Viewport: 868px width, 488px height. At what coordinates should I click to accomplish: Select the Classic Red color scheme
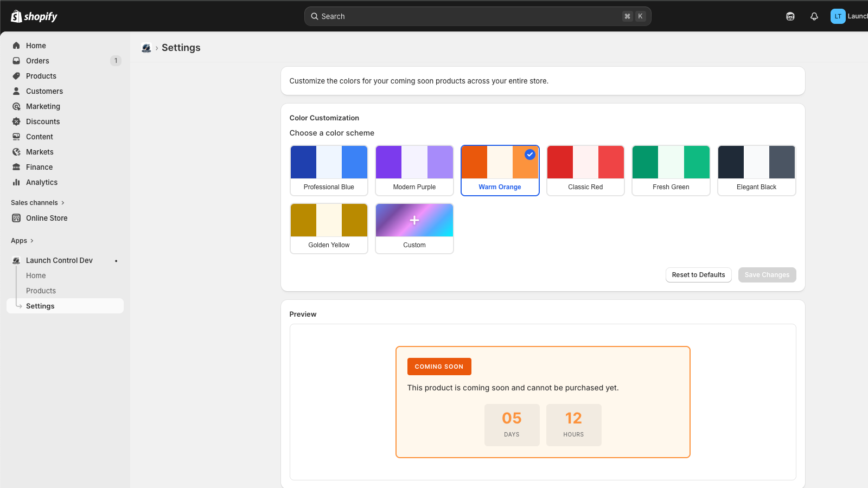tap(585, 170)
